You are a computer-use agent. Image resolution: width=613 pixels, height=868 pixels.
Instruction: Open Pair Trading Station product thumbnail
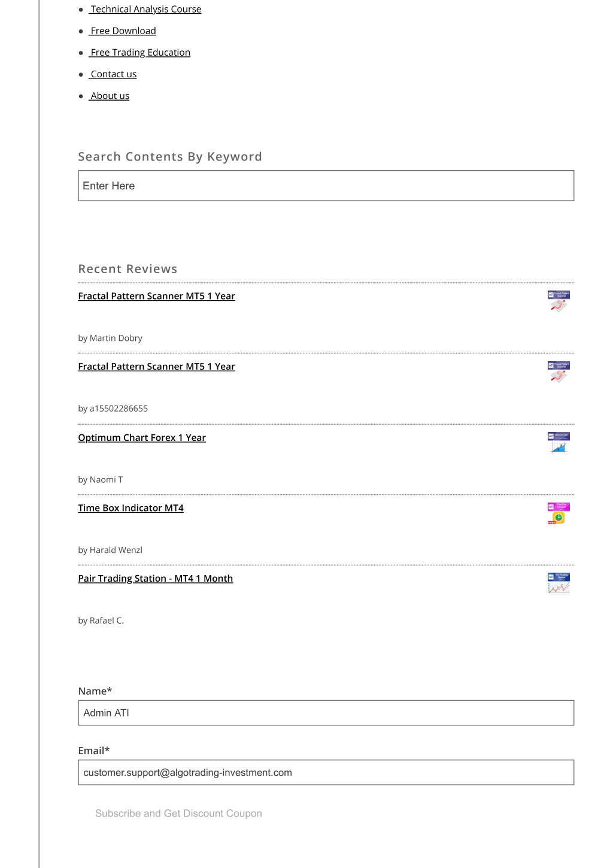pos(559,583)
